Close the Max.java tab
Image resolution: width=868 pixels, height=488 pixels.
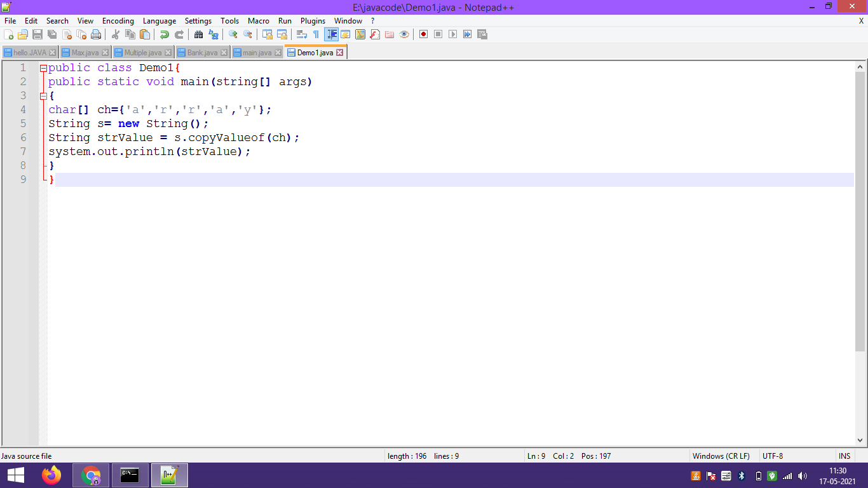pos(104,52)
